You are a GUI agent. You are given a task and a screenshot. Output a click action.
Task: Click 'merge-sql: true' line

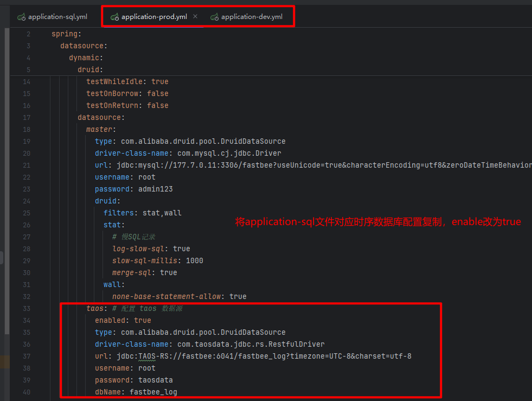coord(145,272)
